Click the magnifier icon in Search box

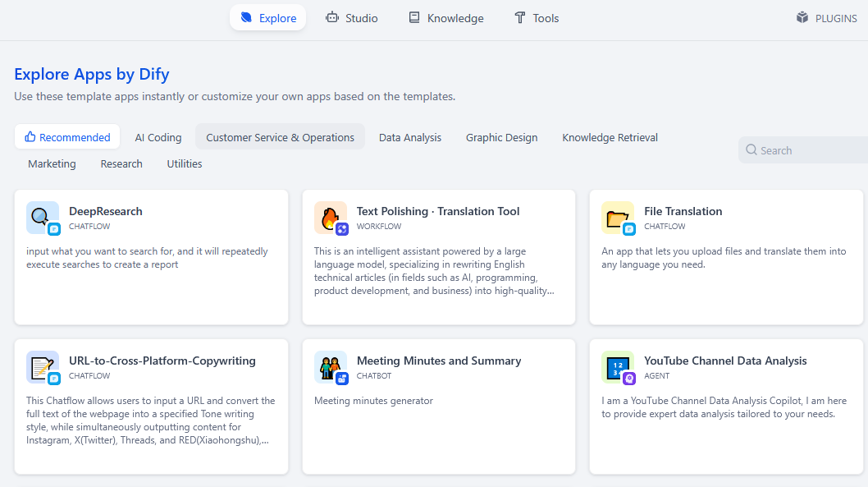click(x=752, y=149)
